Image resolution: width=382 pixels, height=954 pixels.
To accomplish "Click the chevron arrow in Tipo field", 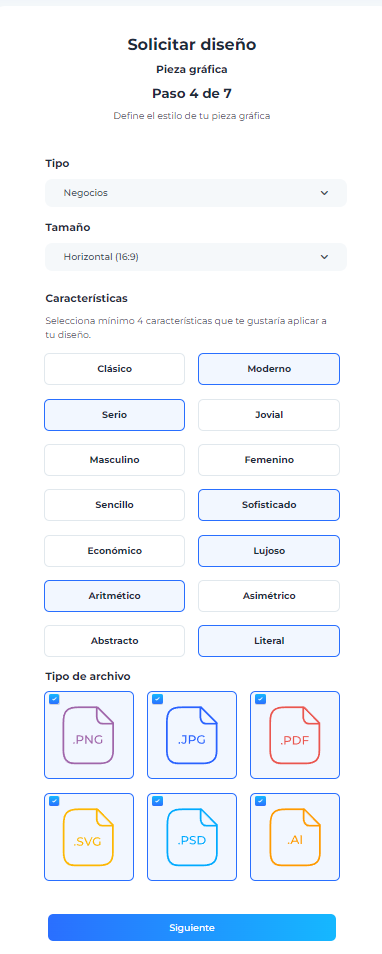I will pyautogui.click(x=324, y=193).
